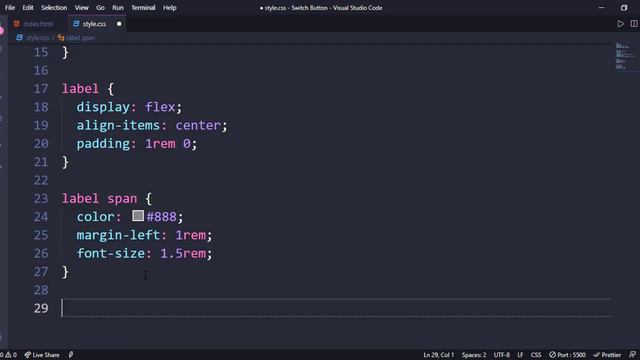Image resolution: width=640 pixels, height=360 pixels.
Task: Open the Terminal menu
Action: click(143, 8)
